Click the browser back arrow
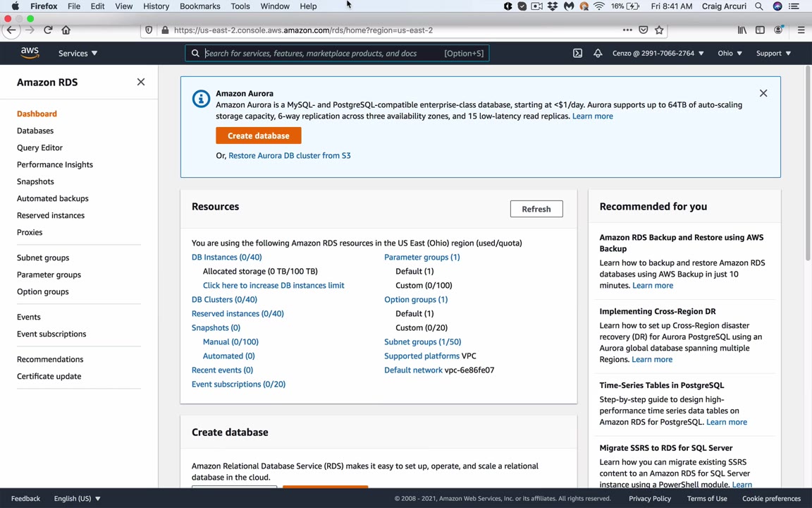The width and height of the screenshot is (812, 508). click(11, 30)
